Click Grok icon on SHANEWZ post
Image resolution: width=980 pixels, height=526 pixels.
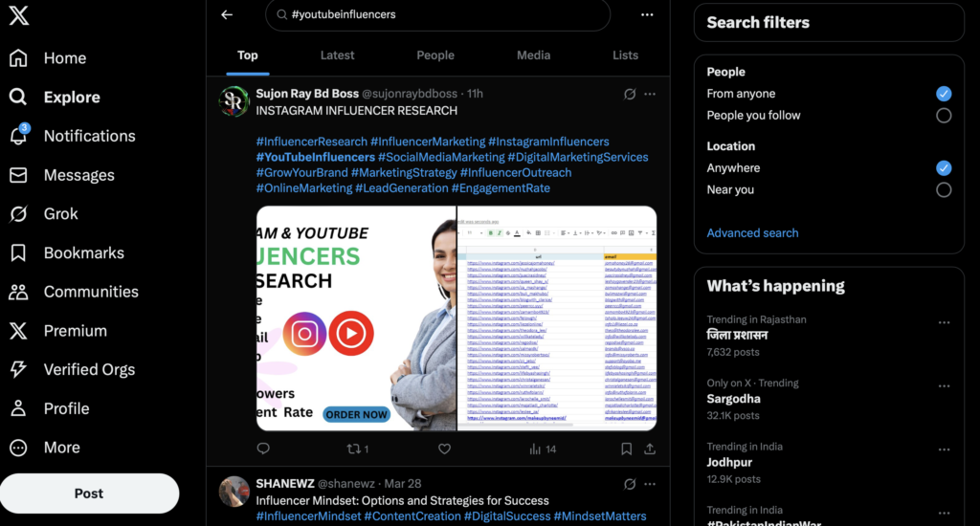pyautogui.click(x=630, y=484)
